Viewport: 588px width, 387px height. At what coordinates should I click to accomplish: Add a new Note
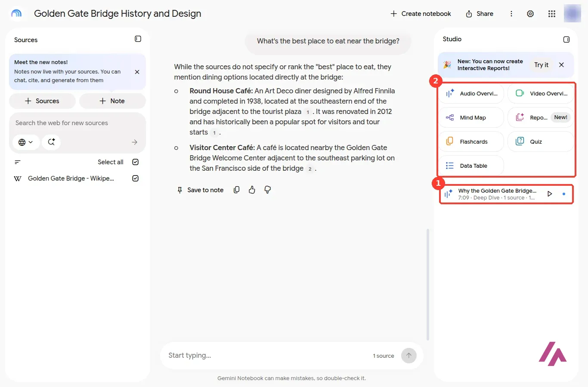point(112,101)
